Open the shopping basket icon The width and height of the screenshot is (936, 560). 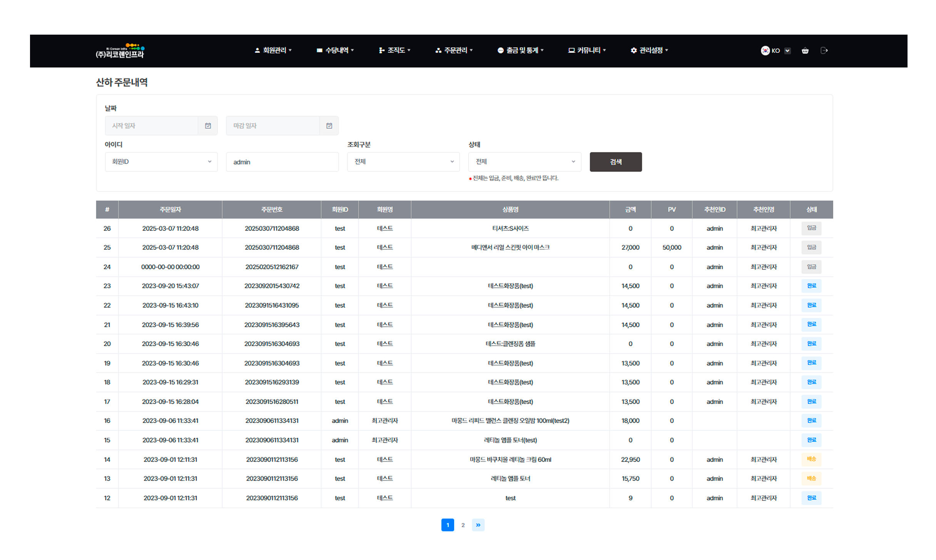805,50
